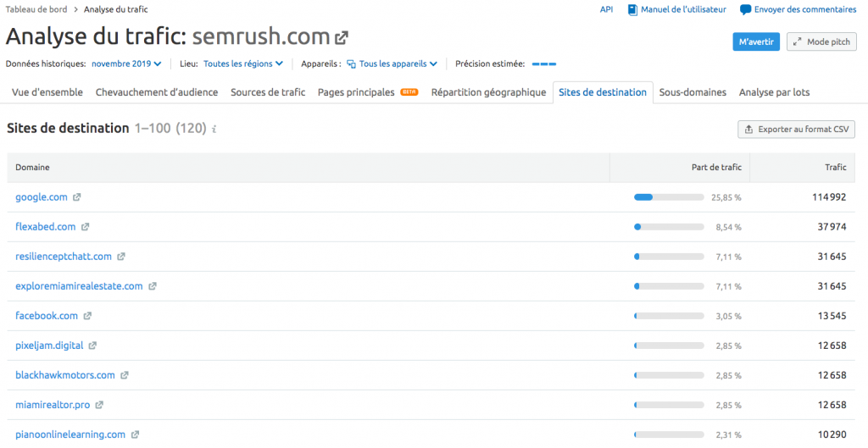The image size is (868, 448).
Task: Click the feedback speech bubble icon
Action: pyautogui.click(x=746, y=10)
